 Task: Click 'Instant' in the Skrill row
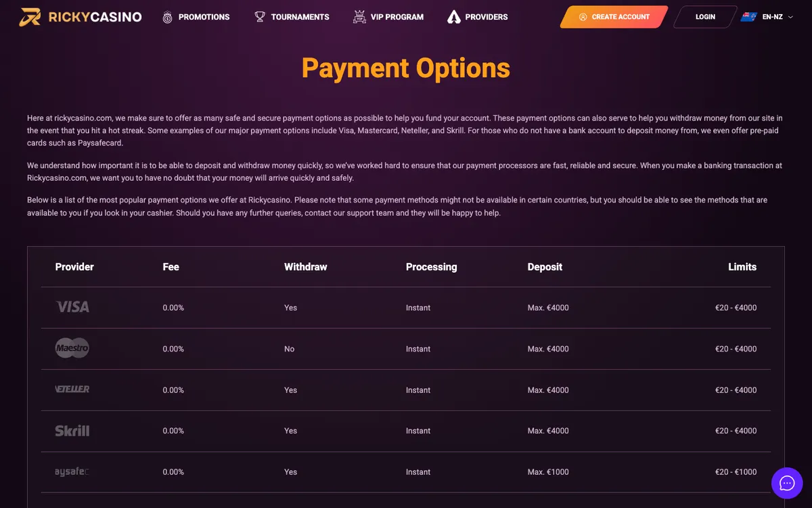(418, 431)
